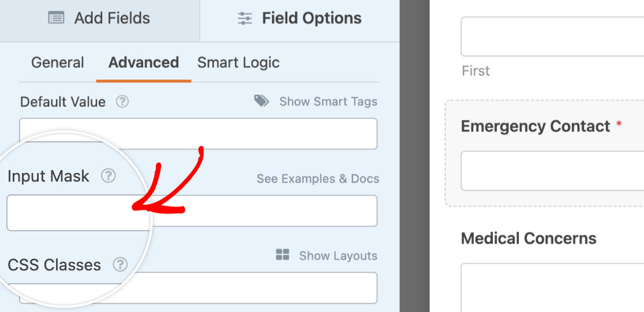Focus the Default Value text field

pyautogui.click(x=198, y=134)
